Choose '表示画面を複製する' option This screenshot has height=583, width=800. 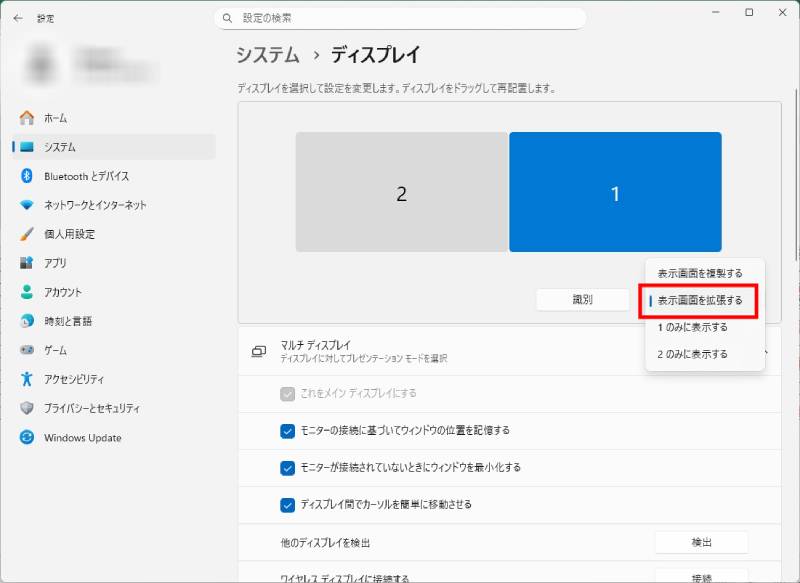(x=700, y=273)
